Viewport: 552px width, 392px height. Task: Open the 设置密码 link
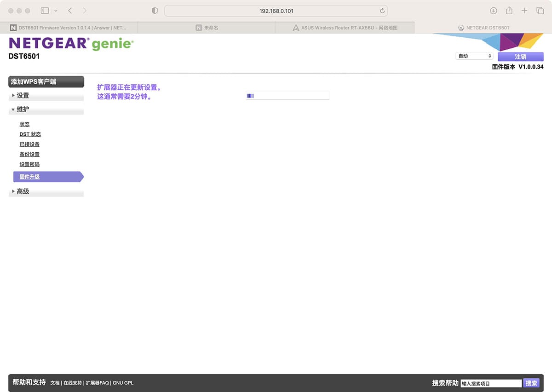pos(29,165)
